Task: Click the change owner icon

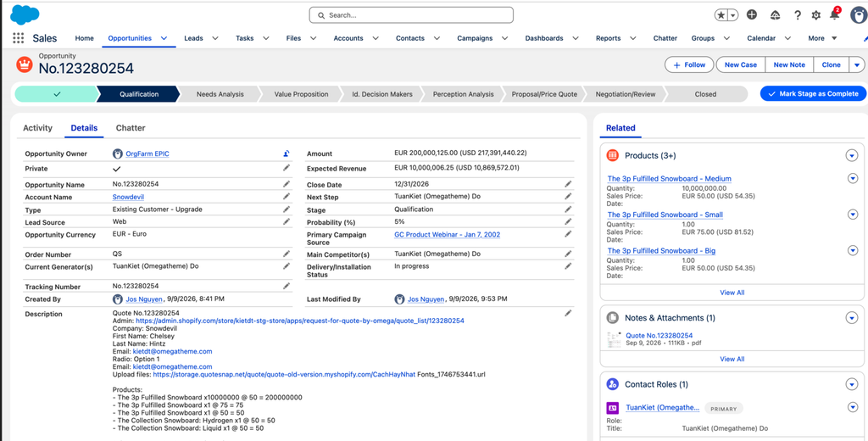Action: [x=287, y=154]
